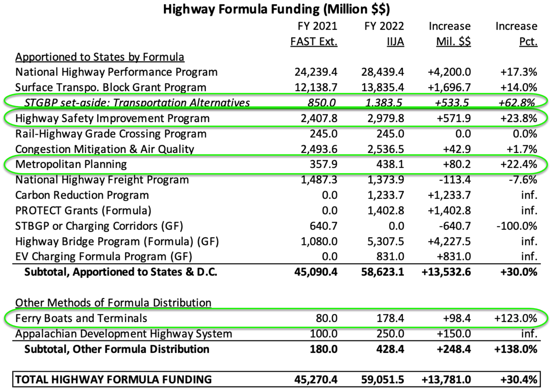The height and width of the screenshot is (392, 556).
Task: Click the 'Pct.' column header
Action: point(528,42)
